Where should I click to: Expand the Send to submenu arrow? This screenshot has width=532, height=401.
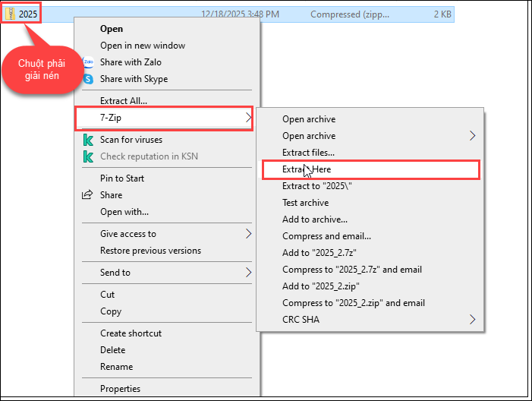pos(248,273)
